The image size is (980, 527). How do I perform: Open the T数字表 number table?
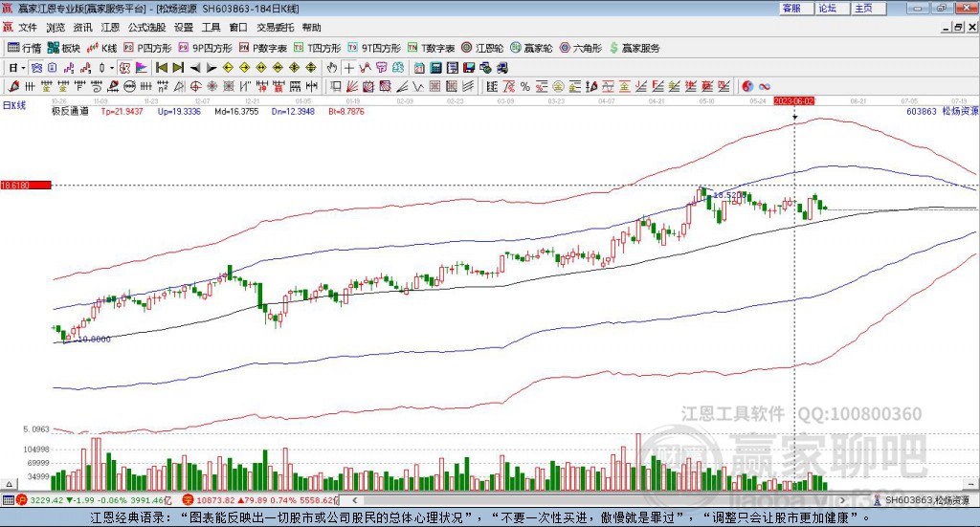(432, 48)
